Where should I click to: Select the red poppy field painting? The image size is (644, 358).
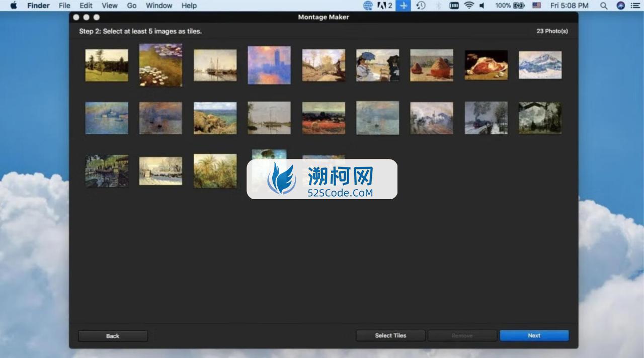click(324, 118)
